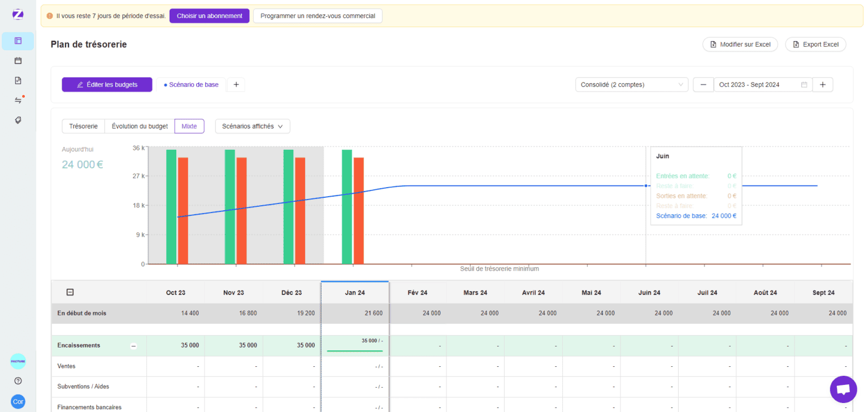Select the Mixte chart view
The height and width of the screenshot is (412, 868).
[x=189, y=126]
